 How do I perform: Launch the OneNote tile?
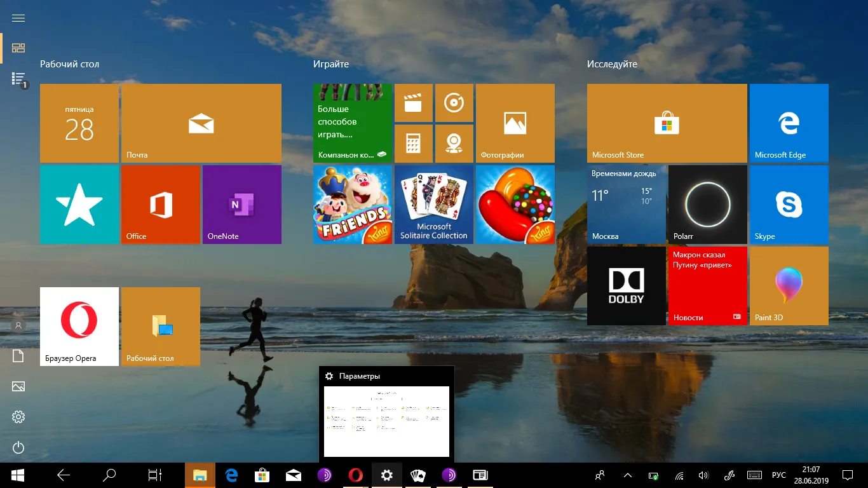[x=242, y=205]
